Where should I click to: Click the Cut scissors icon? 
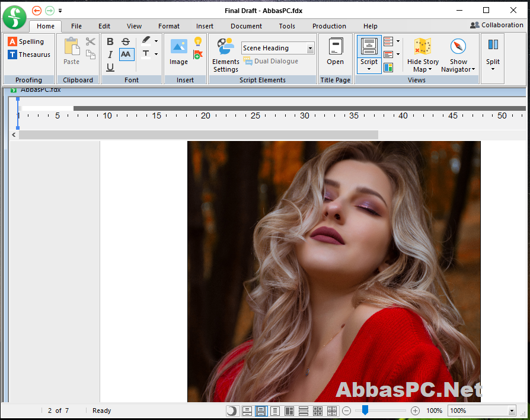(x=91, y=41)
